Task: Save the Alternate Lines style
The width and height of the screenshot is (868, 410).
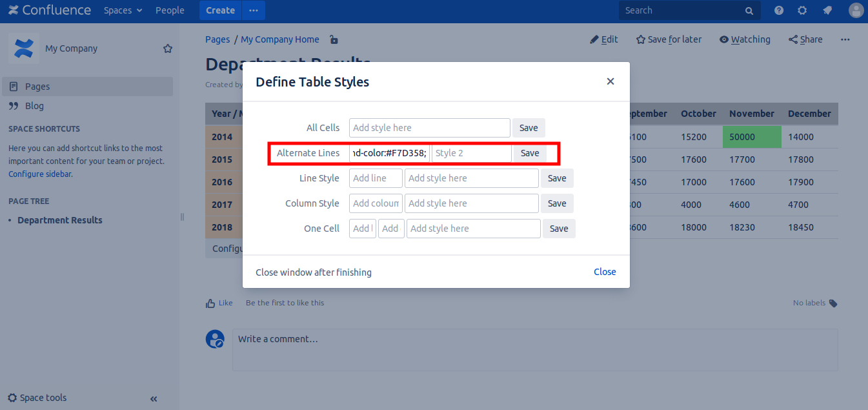Action: tap(529, 153)
